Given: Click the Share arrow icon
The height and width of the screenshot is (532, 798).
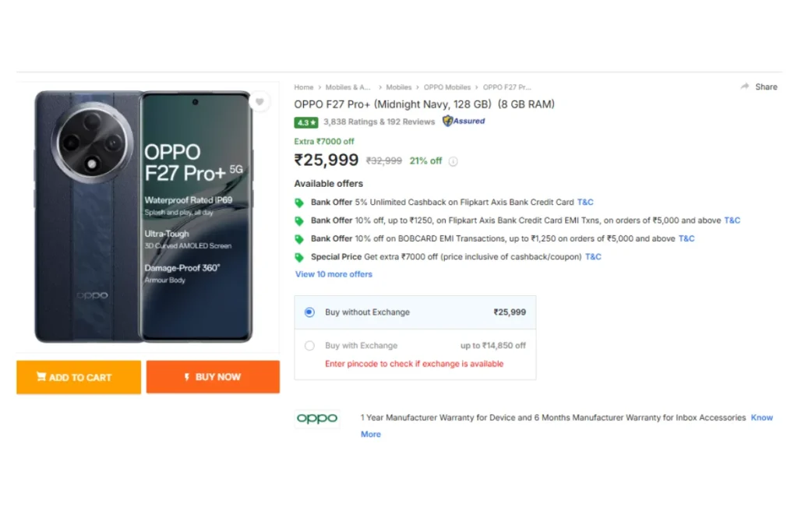Looking at the screenshot, I should 744,86.
